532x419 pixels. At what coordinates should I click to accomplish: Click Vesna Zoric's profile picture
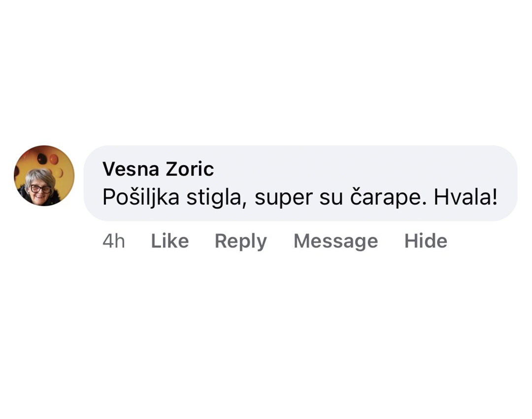pyautogui.click(x=44, y=175)
